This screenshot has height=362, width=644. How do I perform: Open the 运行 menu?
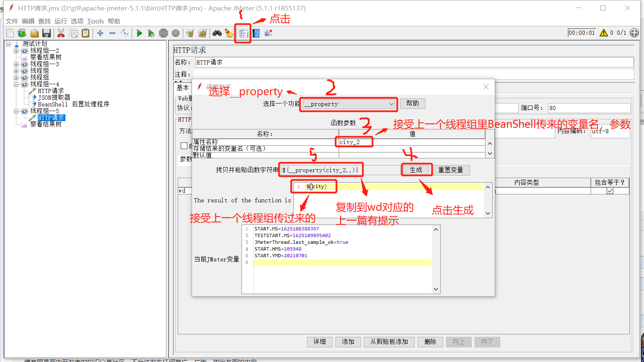(61, 21)
